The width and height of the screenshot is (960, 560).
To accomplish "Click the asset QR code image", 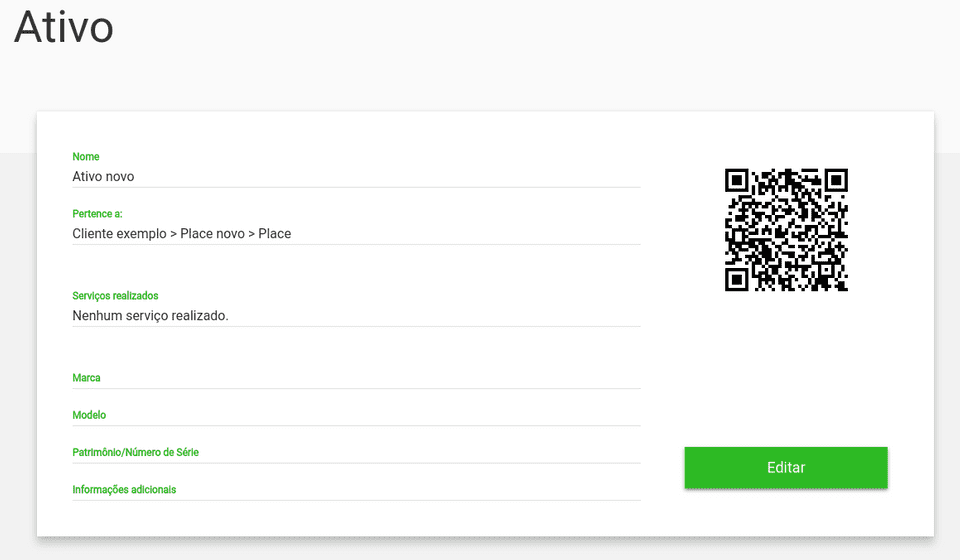I will coord(786,229).
